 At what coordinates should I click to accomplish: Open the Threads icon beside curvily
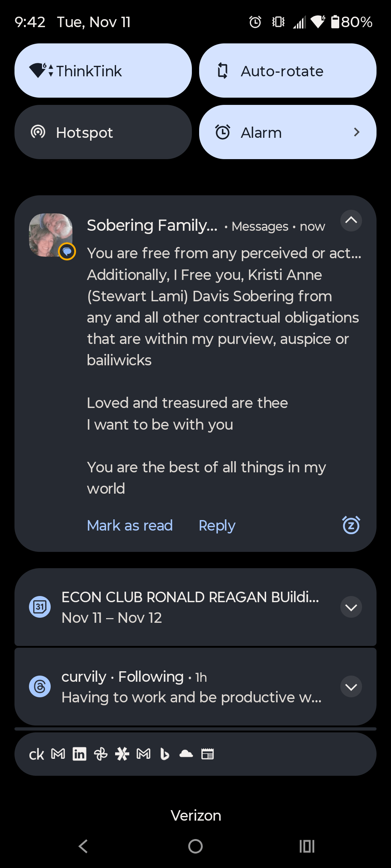tap(40, 686)
